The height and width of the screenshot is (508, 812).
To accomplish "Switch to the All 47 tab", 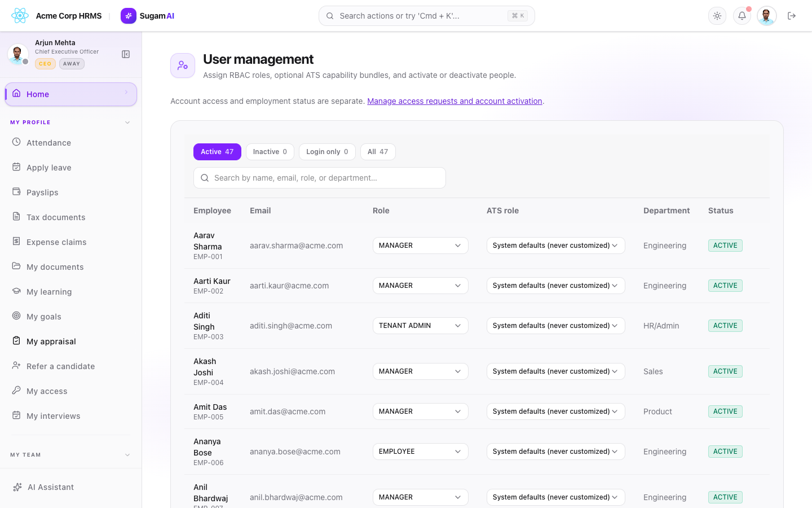I will (x=378, y=152).
